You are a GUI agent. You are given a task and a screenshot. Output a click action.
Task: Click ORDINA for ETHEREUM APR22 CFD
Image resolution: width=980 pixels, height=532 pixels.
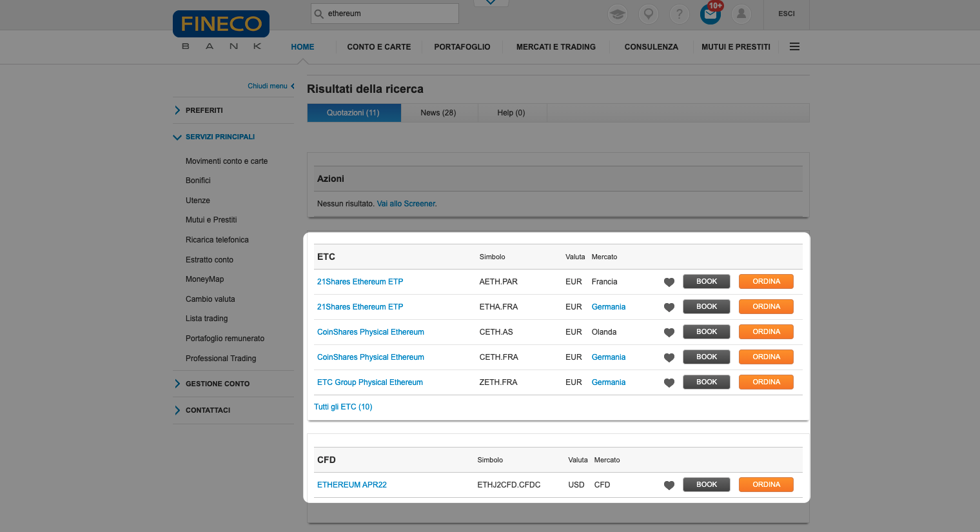coord(766,484)
